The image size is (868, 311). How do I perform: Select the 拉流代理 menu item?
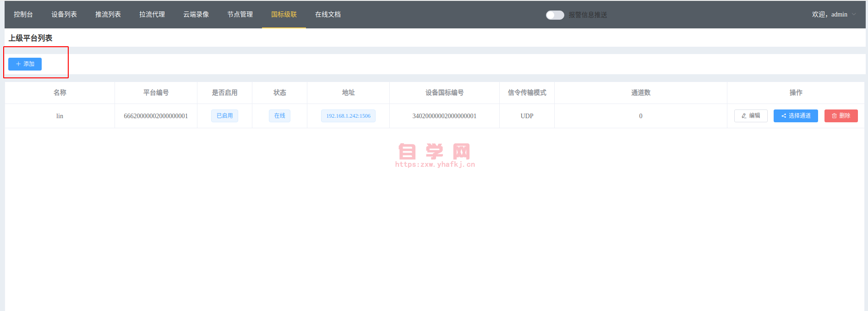[x=152, y=15]
